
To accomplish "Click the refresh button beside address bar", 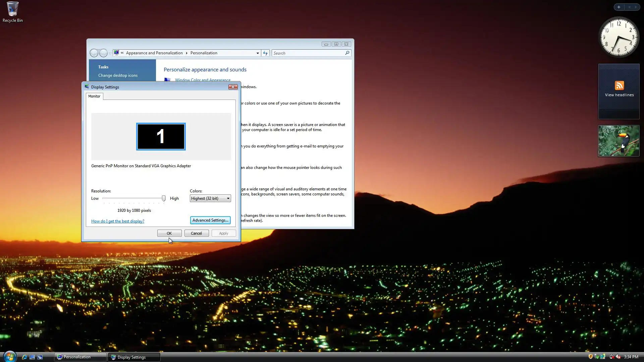I will (x=265, y=53).
